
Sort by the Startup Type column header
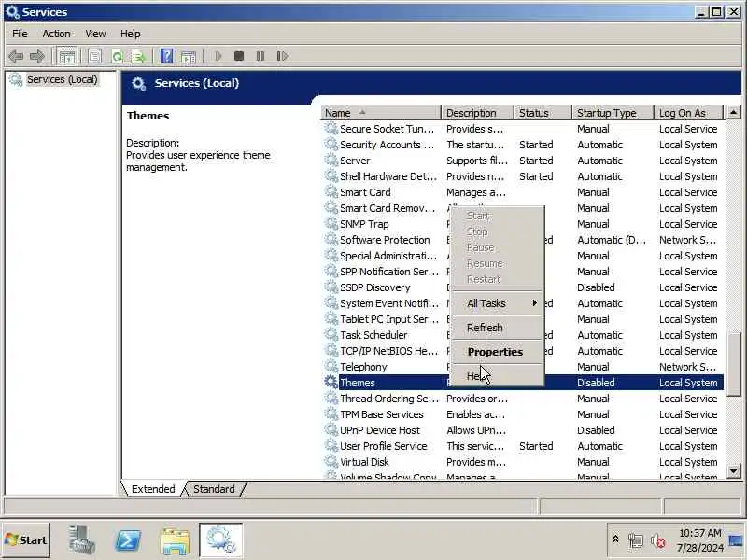613,113
